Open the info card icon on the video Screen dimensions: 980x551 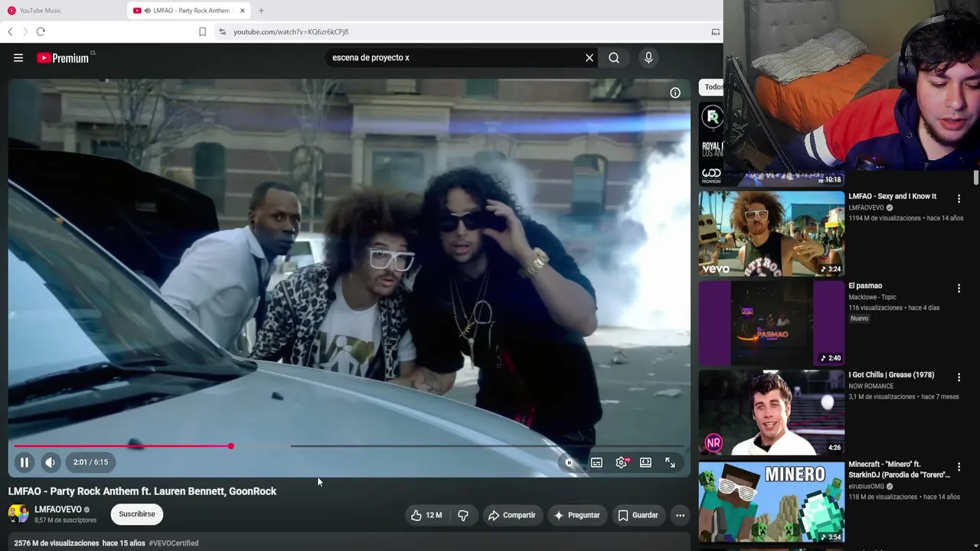(x=675, y=93)
